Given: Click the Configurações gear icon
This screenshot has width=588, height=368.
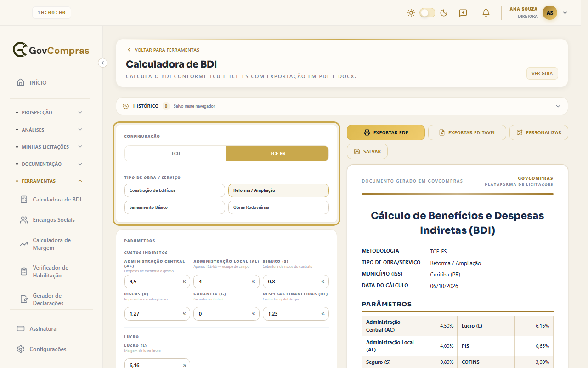Looking at the screenshot, I should 21,349.
